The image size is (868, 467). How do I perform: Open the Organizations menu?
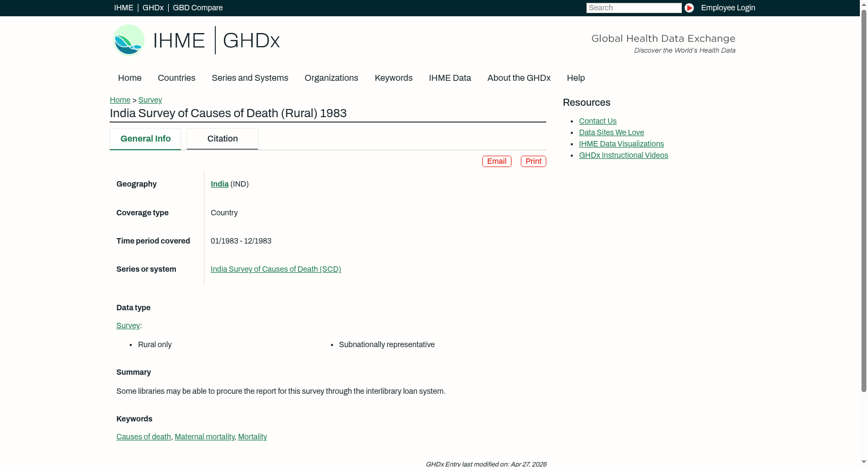331,78
